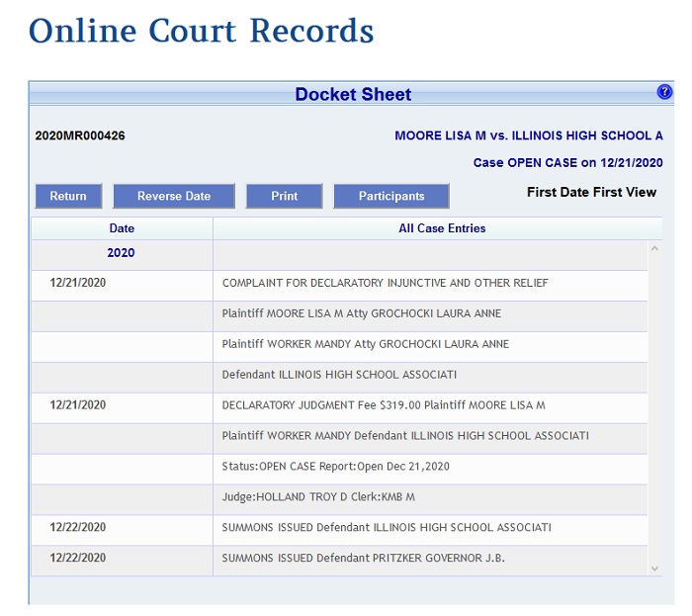692x616 pixels.
Task: Print the docket sheet
Action: click(285, 196)
